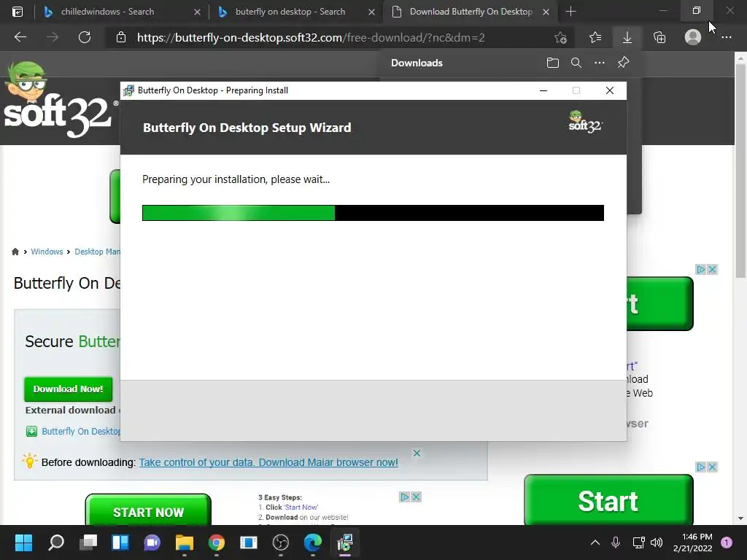Open the browser profile avatar
The width and height of the screenshot is (747, 560).
pos(693,37)
